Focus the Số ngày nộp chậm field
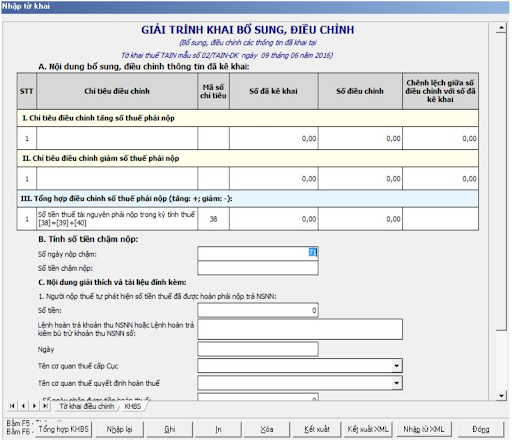 (258, 254)
